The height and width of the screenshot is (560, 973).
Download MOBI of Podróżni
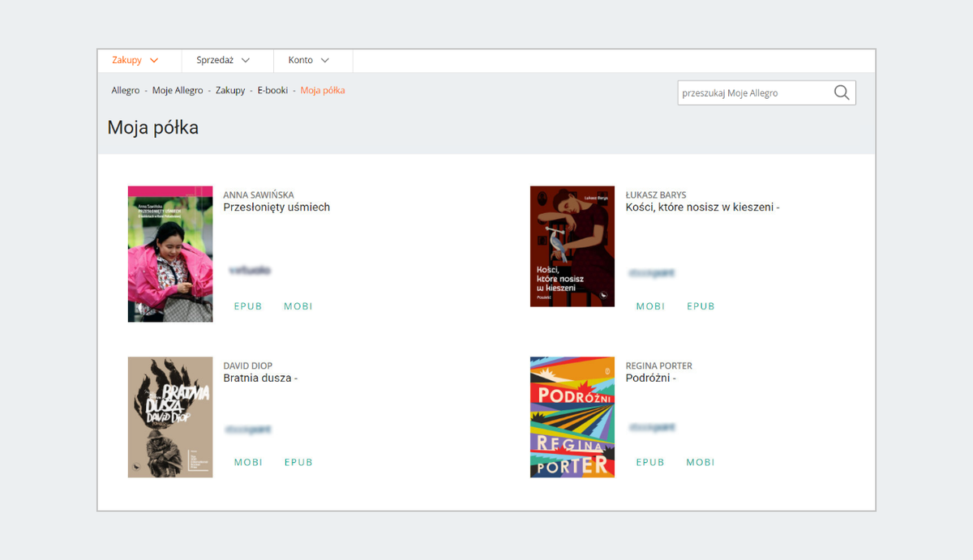[x=701, y=462]
